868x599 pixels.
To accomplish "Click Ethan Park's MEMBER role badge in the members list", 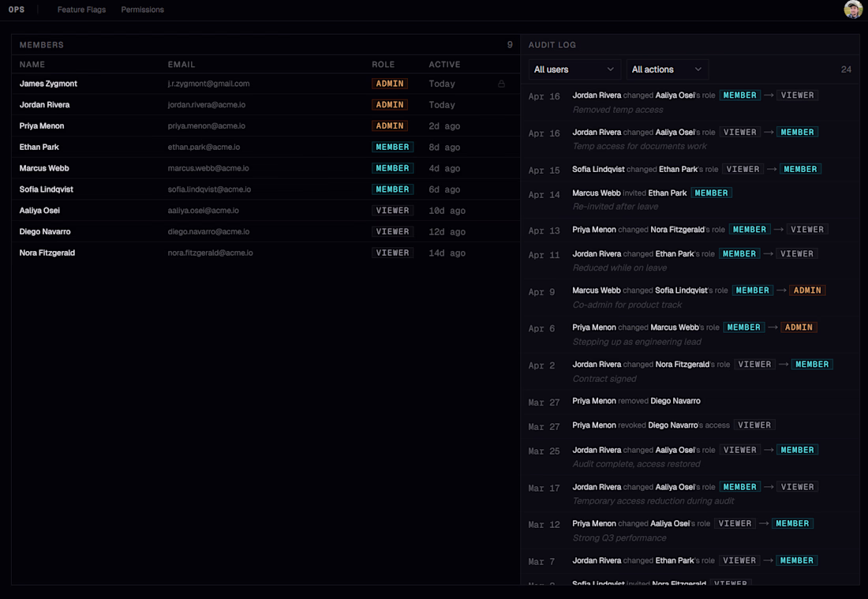I will [392, 147].
